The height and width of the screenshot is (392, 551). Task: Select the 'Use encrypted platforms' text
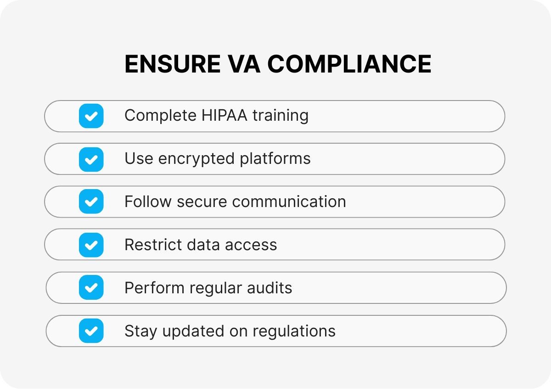[217, 159]
